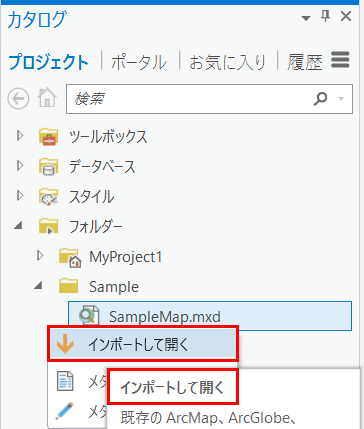Collapse the Sample folder node
The height and width of the screenshot is (429, 364).
point(38,285)
